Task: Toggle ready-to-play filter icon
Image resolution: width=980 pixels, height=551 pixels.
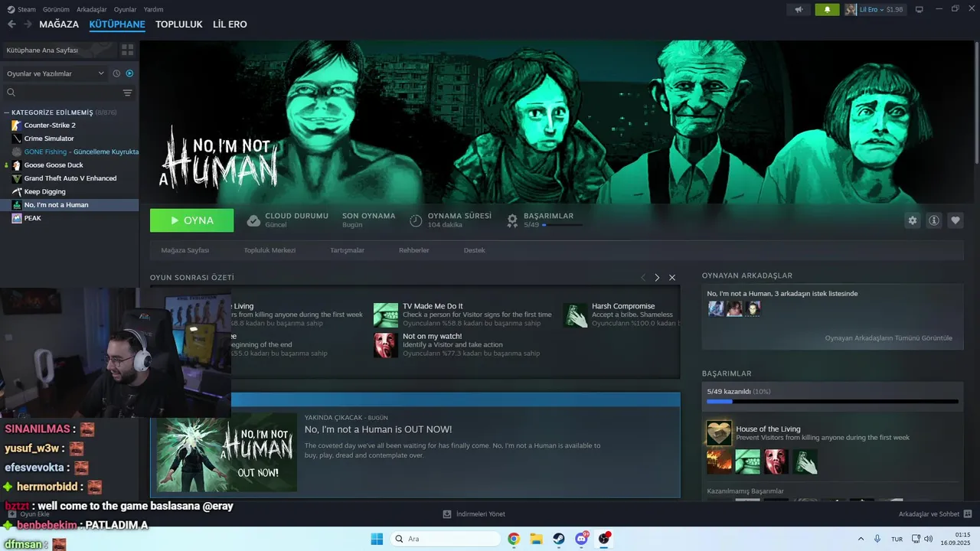Action: click(129, 73)
